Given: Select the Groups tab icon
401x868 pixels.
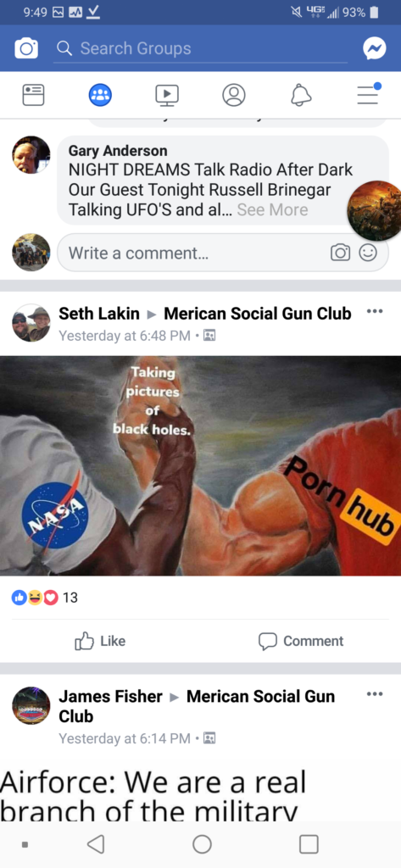Looking at the screenshot, I should (x=100, y=95).
